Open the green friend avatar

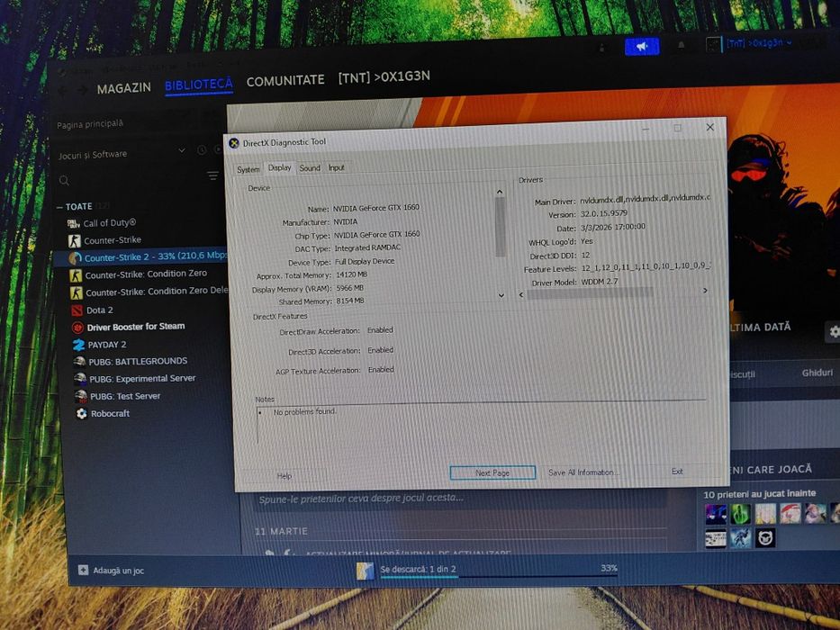pos(740,514)
